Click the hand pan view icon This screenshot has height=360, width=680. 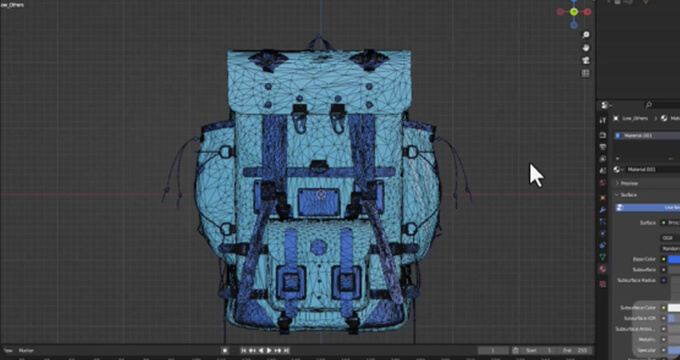point(585,48)
